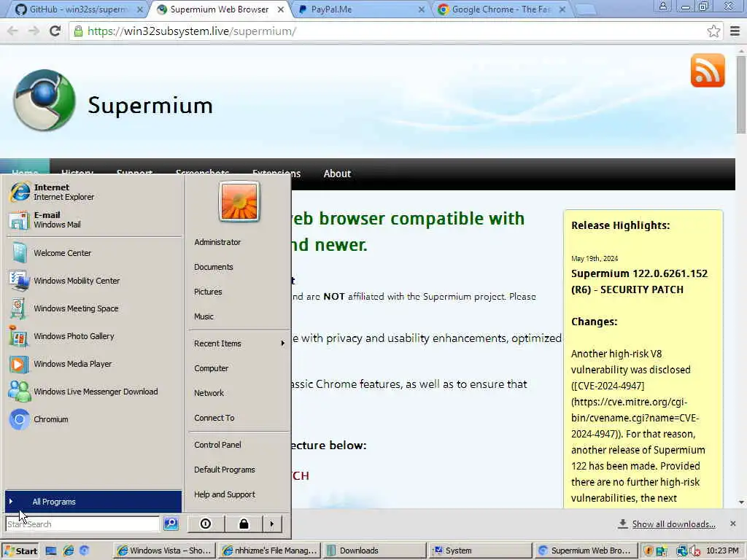Close the Supermium Web Browser tab
The image size is (747, 560).
[281, 9]
